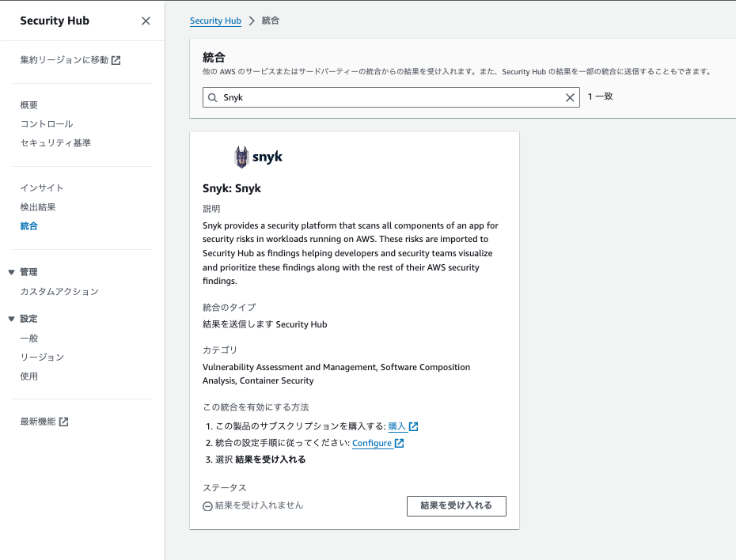This screenshot has height=560, width=736.
Task: Click the 統合 breadcrumb text
Action: click(271, 21)
